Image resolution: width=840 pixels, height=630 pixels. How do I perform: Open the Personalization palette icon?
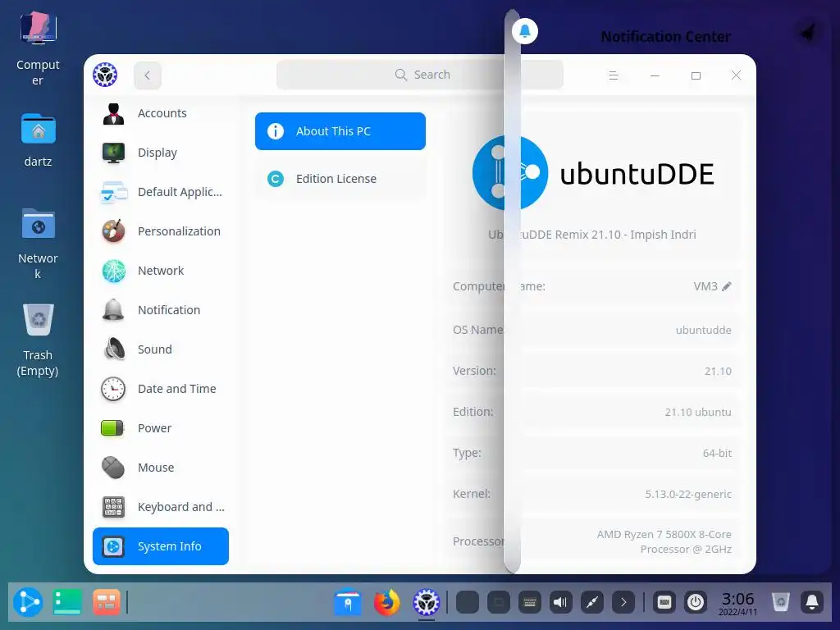tap(113, 231)
